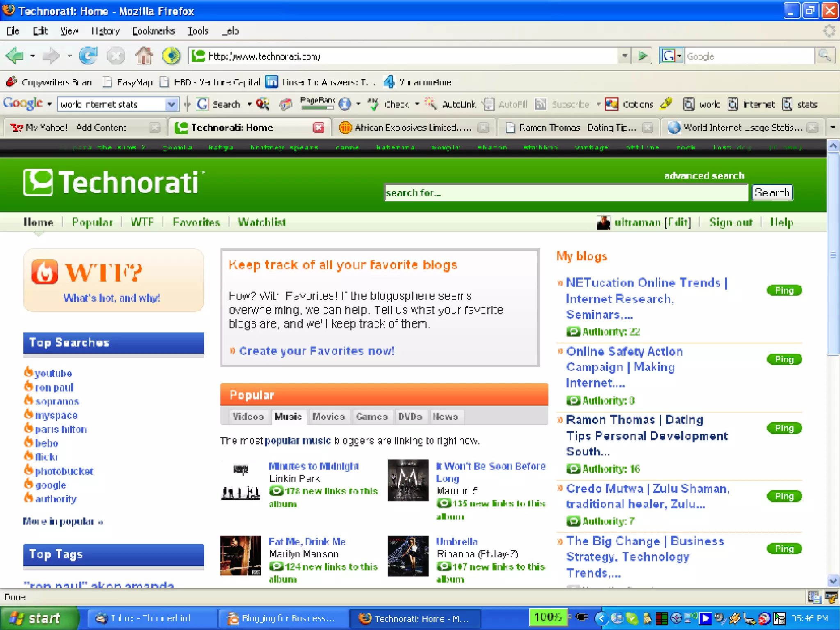Click Create your Favorites now link
840x630 pixels.
pyautogui.click(x=316, y=351)
